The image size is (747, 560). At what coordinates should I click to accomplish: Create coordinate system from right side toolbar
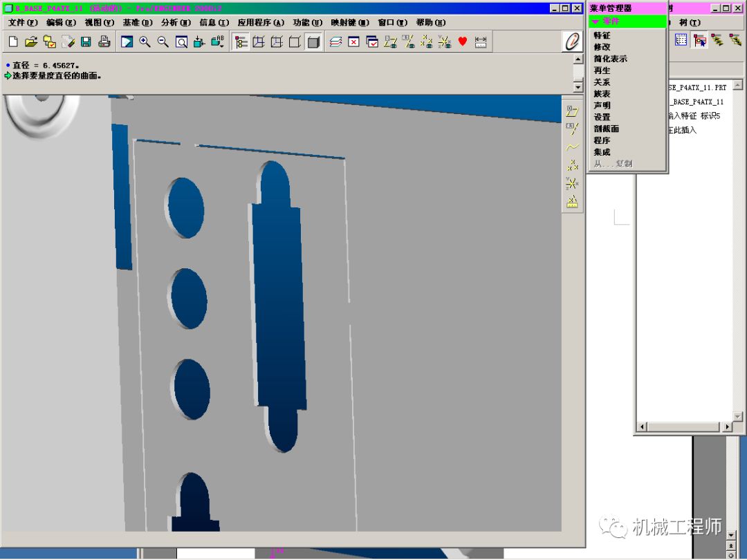pos(572,183)
